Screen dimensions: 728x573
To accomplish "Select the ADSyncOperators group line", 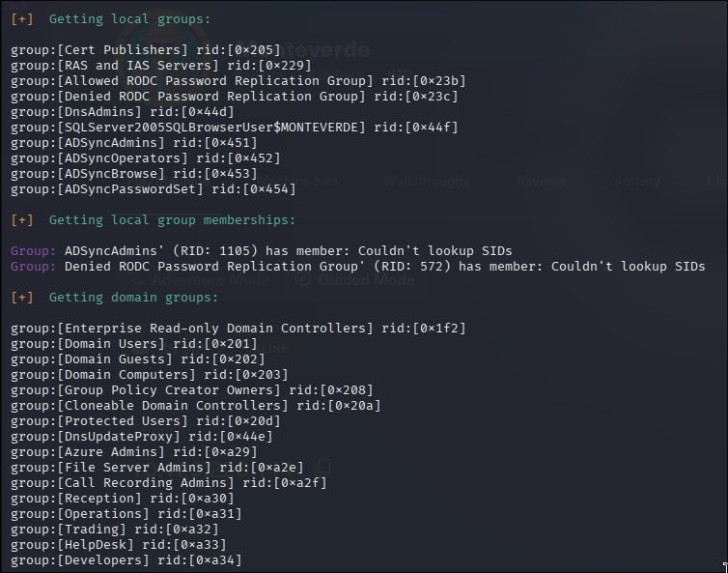I will point(146,158).
